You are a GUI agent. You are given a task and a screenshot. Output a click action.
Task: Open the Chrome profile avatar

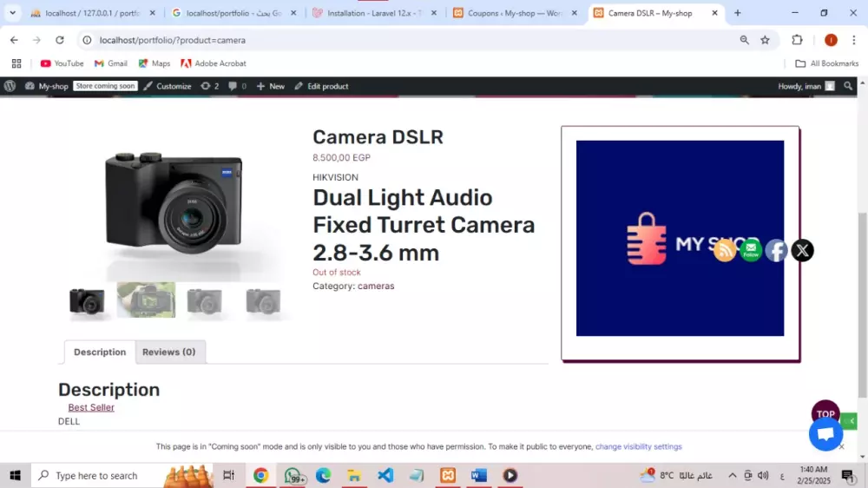(x=831, y=40)
